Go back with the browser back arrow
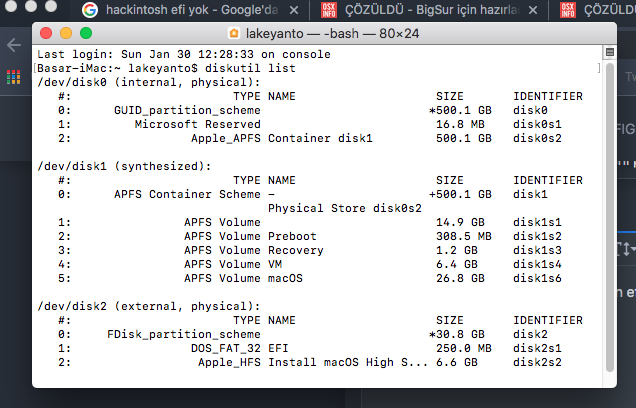Viewport: 636px width, 408px height. [14, 45]
